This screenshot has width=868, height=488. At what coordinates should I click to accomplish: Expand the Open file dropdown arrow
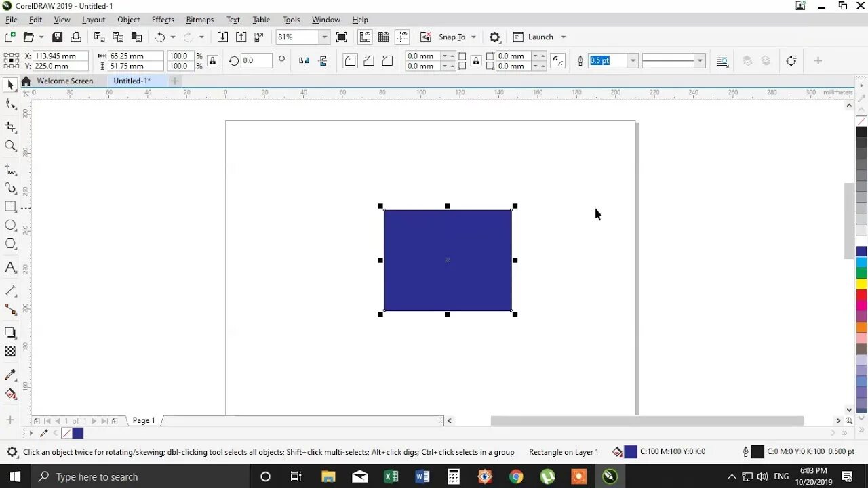pos(41,37)
